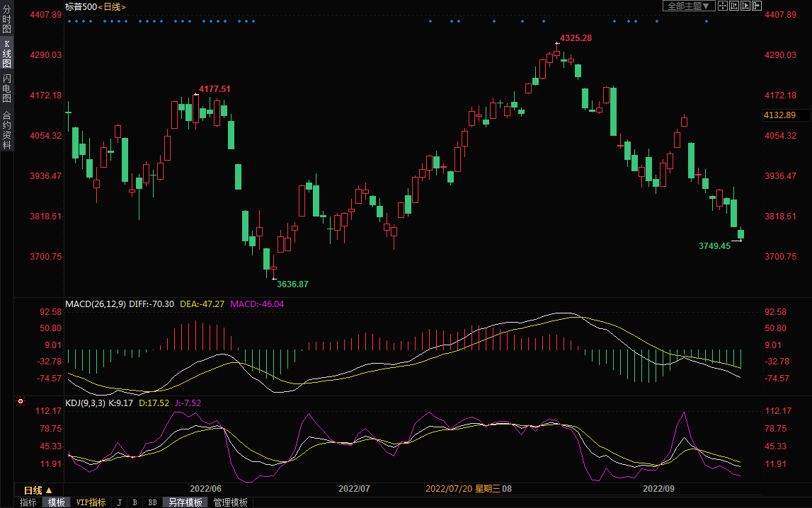Open the 全部主题 theme dropdown
This screenshot has width=812, height=508.
[686, 6]
